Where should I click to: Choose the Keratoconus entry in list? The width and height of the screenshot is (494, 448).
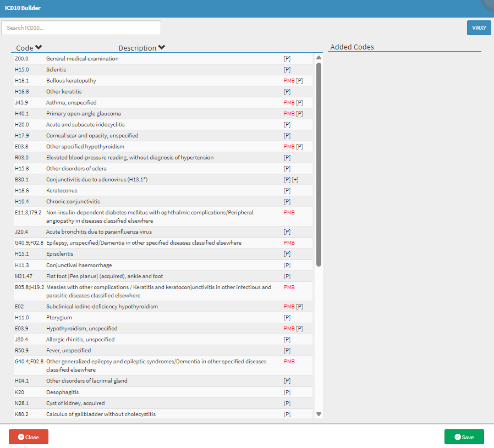[62, 191]
